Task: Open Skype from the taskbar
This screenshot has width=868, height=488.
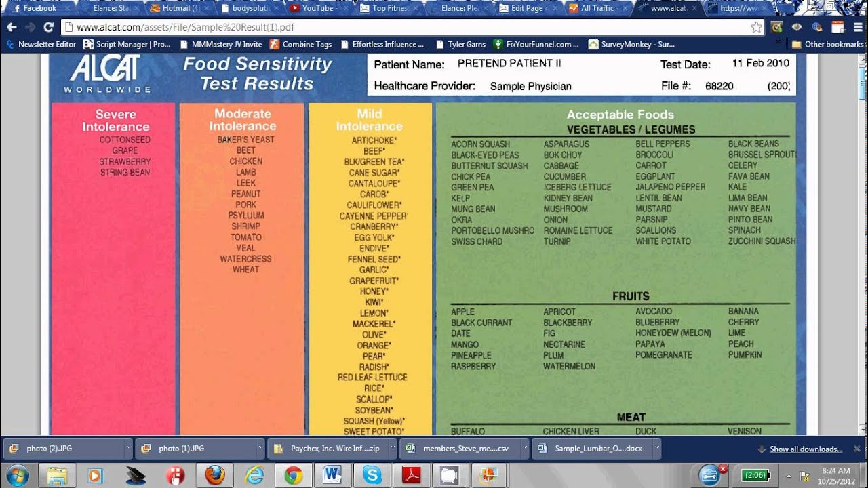Action: (372, 475)
